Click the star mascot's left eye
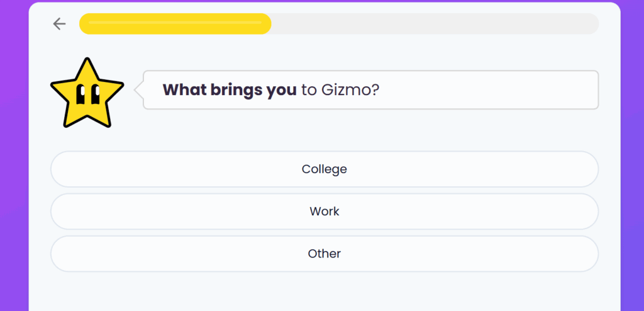The height and width of the screenshot is (311, 644). [80, 94]
